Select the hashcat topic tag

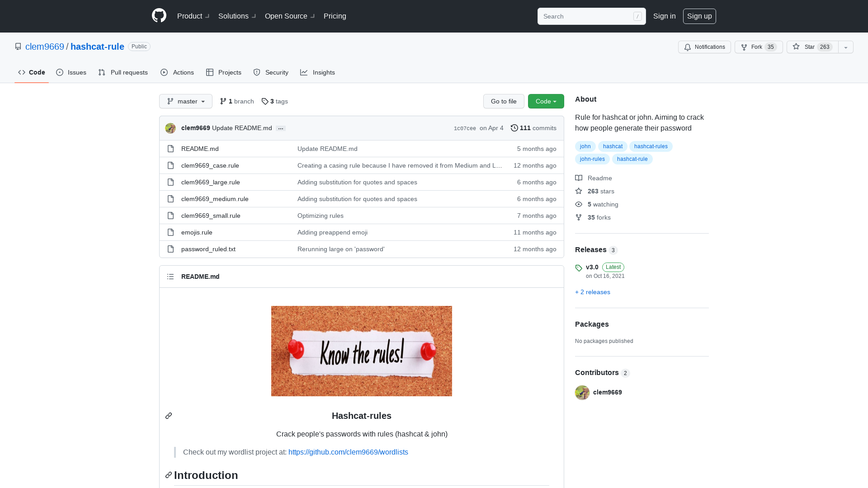[613, 146]
